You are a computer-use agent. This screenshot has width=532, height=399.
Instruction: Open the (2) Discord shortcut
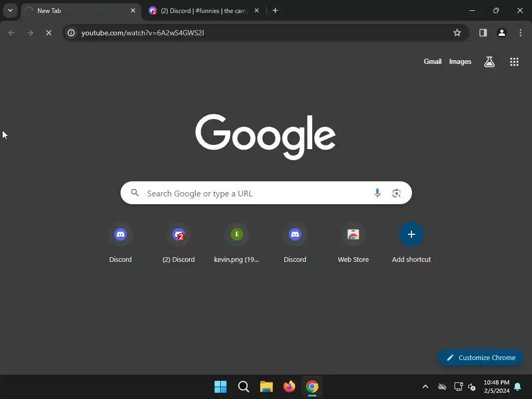(x=179, y=243)
